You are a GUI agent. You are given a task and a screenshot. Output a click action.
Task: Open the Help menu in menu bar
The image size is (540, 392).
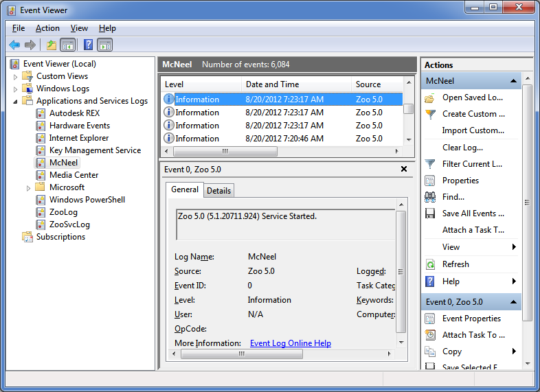coord(107,28)
